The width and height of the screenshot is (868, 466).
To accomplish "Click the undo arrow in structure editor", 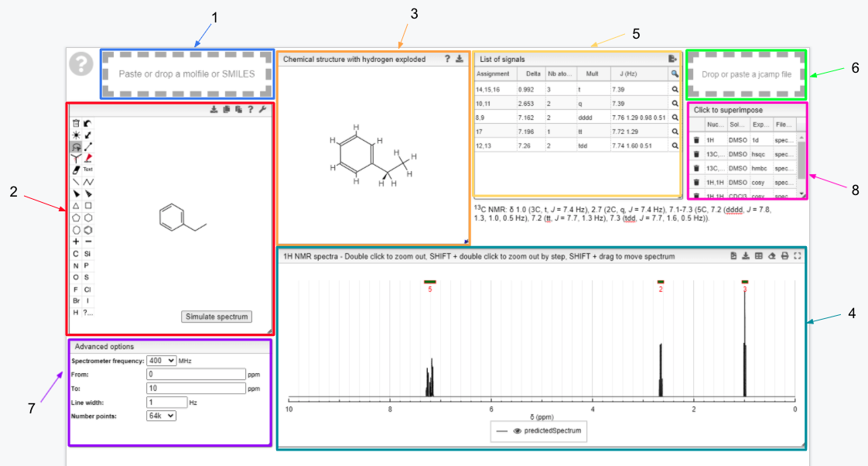I will (x=87, y=123).
